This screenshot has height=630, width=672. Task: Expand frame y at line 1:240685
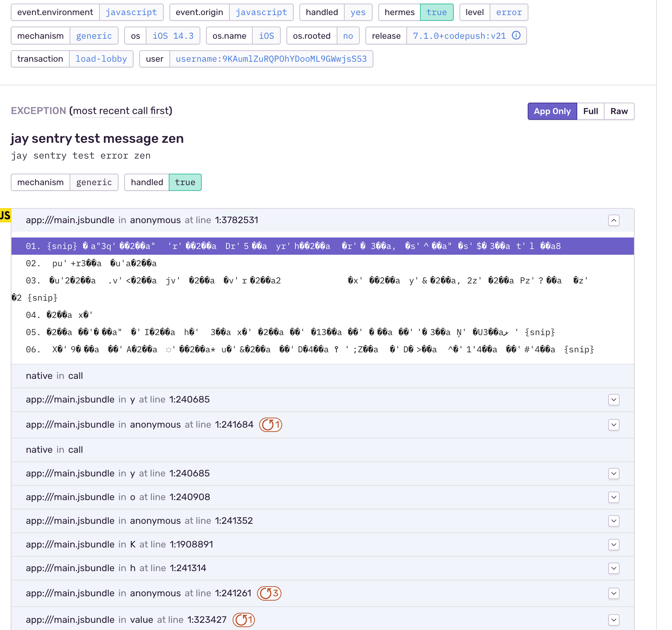(x=614, y=400)
